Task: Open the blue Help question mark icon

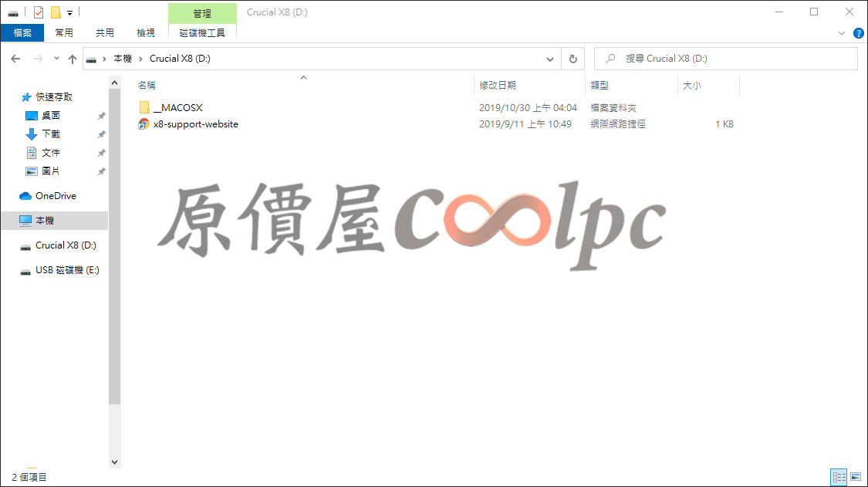Action: [858, 33]
